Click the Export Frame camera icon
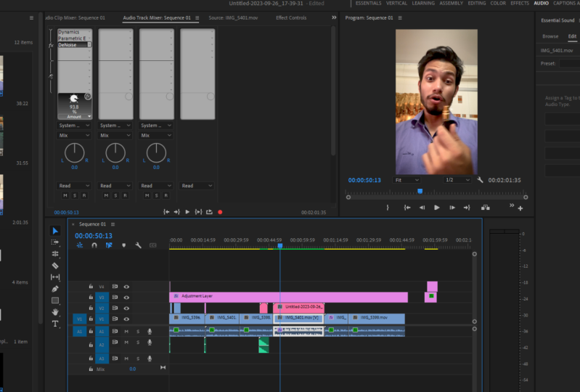Screen dimensions: 580x392 [486, 208]
